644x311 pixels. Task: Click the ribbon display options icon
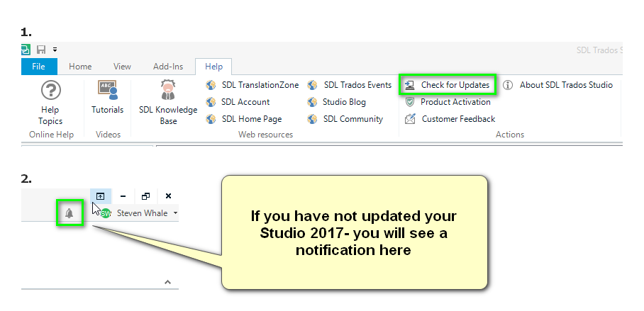pyautogui.click(x=101, y=196)
